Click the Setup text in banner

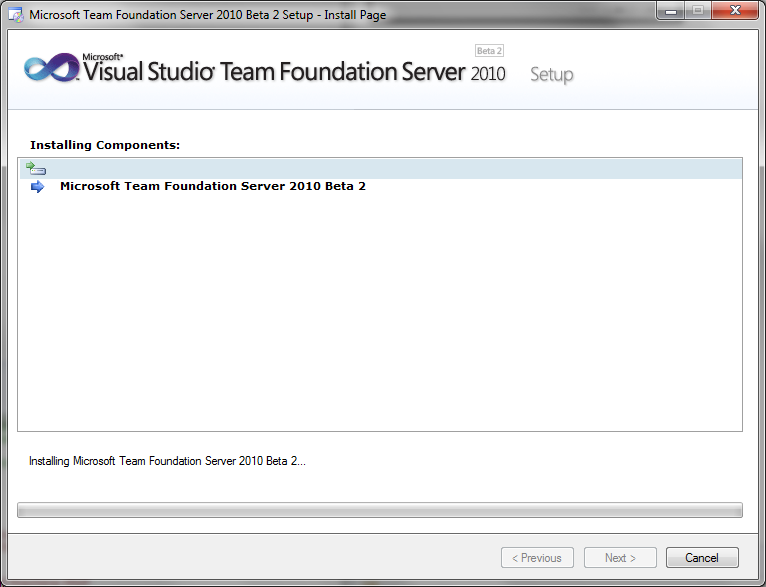click(552, 75)
